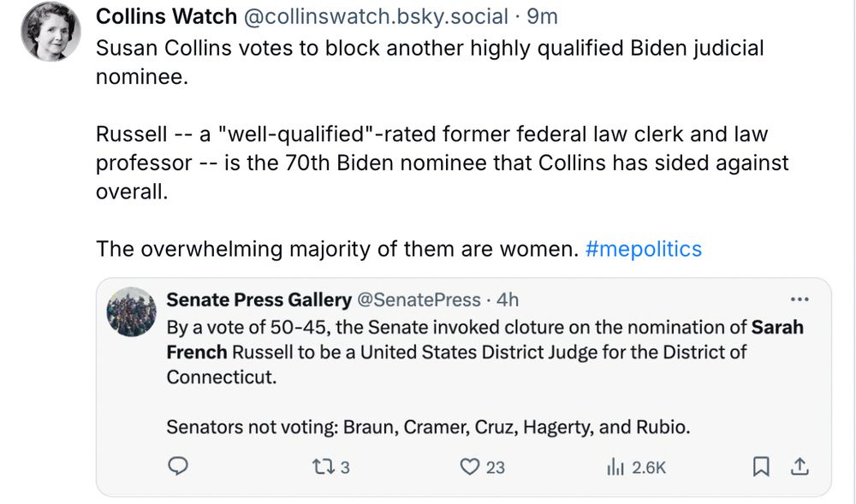Click the 4h quoted tweet timestamp
The height and width of the screenshot is (504, 856).
click(508, 299)
